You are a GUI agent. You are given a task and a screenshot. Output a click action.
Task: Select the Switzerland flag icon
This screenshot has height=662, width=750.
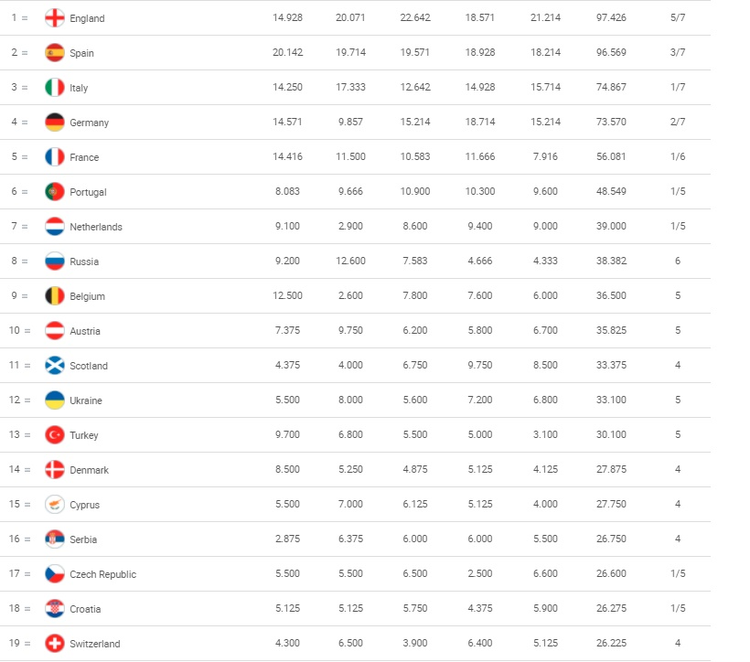(55, 643)
